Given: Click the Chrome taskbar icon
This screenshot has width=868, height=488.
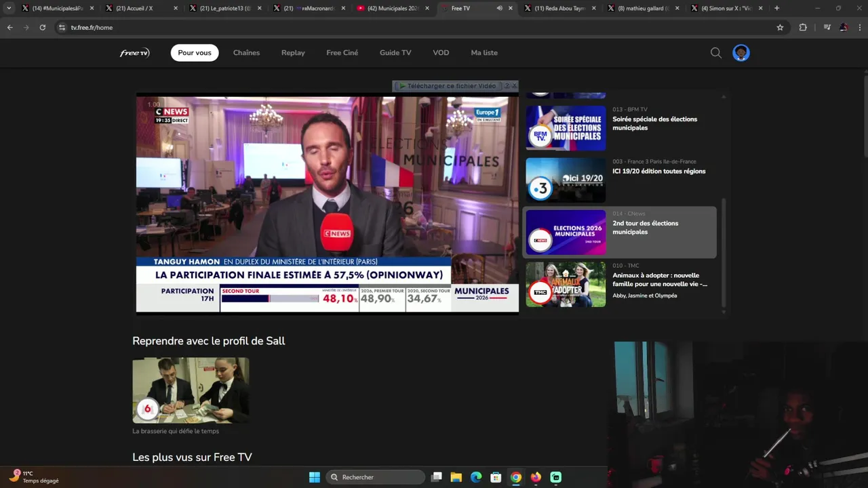Looking at the screenshot, I should [516, 477].
